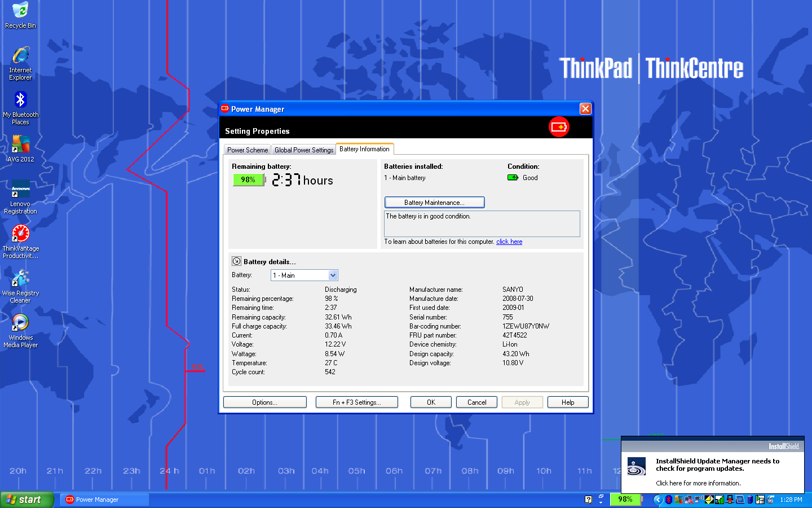Screen dimensions: 812x508
Task: Click the '32.61 Wh' remaining capacity value
Action: 338,317
